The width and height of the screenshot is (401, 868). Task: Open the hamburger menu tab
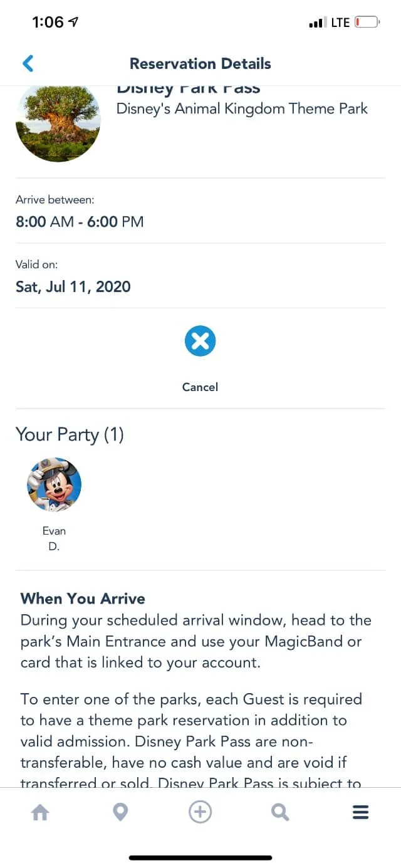click(x=360, y=813)
